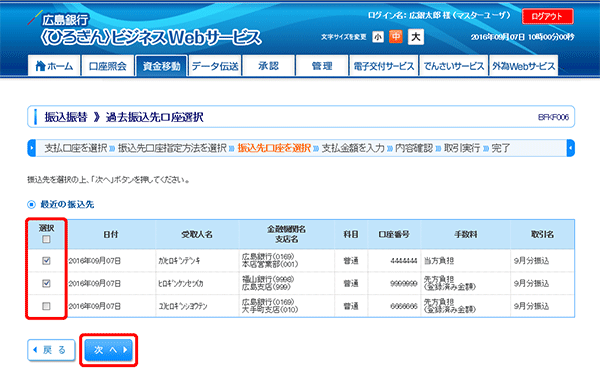Click the 支払金額を入力 step

[x=353, y=148]
